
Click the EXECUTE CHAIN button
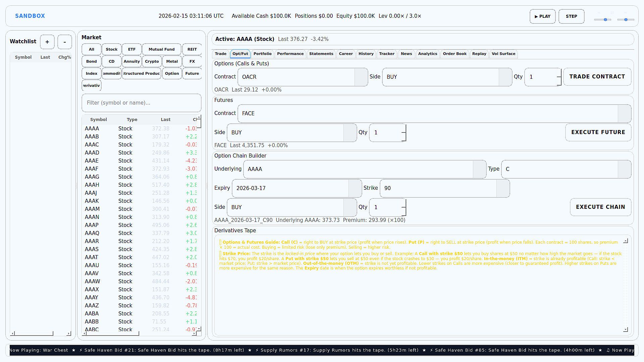click(600, 207)
